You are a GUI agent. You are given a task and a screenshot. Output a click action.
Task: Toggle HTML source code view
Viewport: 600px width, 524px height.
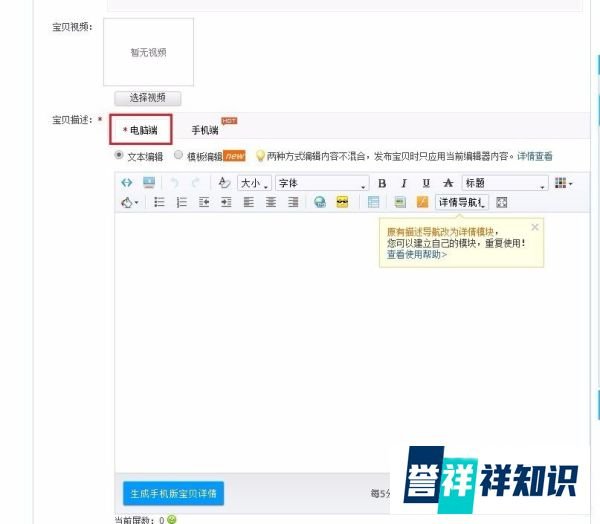tap(127, 183)
